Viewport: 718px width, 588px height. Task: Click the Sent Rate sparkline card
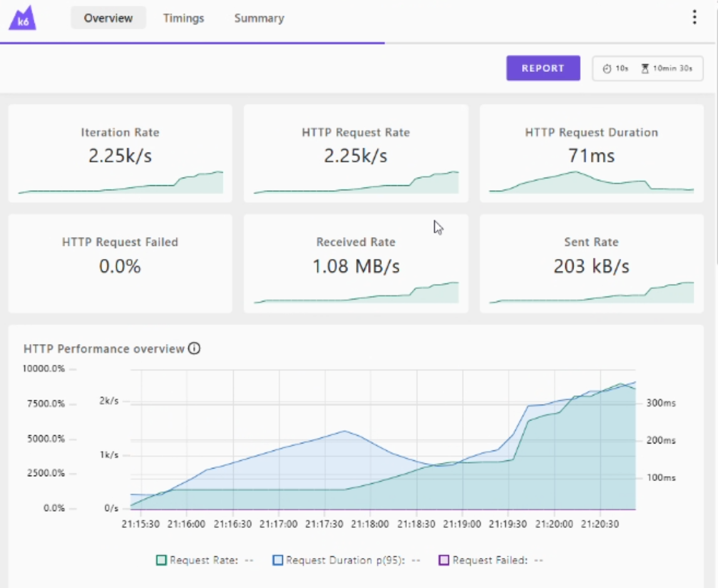click(591, 263)
